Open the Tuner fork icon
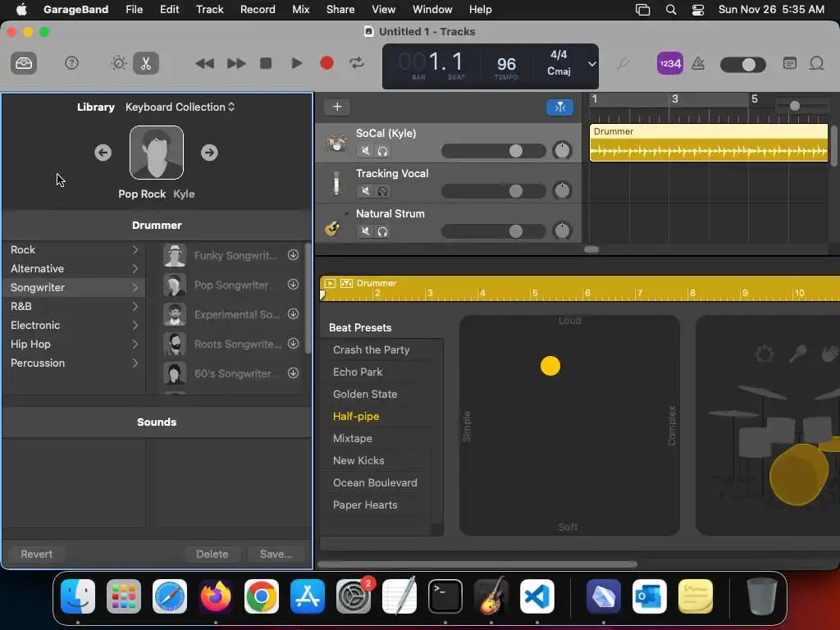The width and height of the screenshot is (840, 630). (623, 64)
